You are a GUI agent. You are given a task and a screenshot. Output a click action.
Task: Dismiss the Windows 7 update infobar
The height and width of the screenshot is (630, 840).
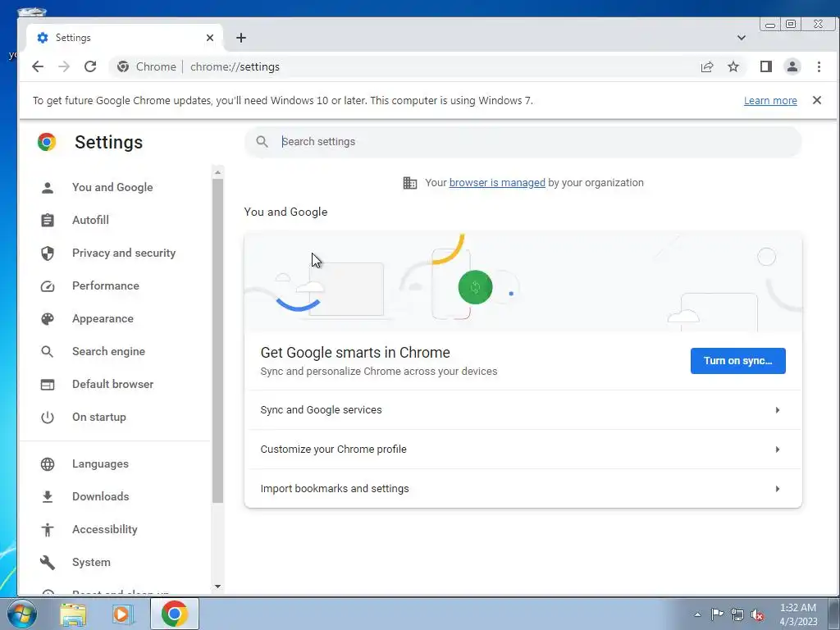click(817, 100)
